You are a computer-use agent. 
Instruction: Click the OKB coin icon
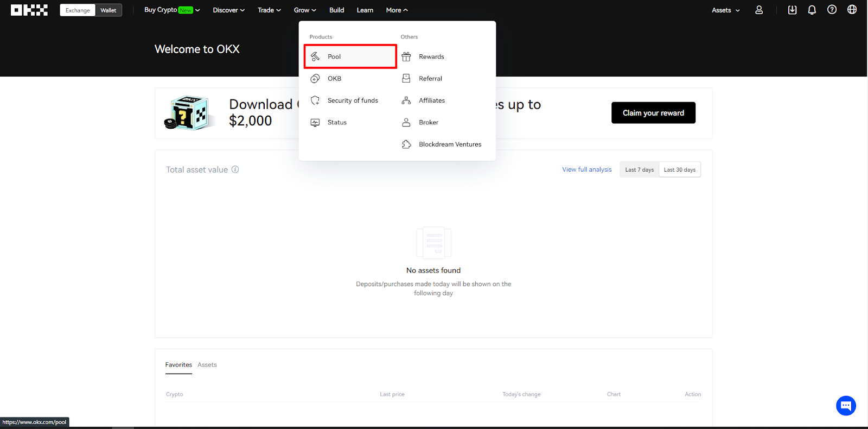click(x=315, y=79)
